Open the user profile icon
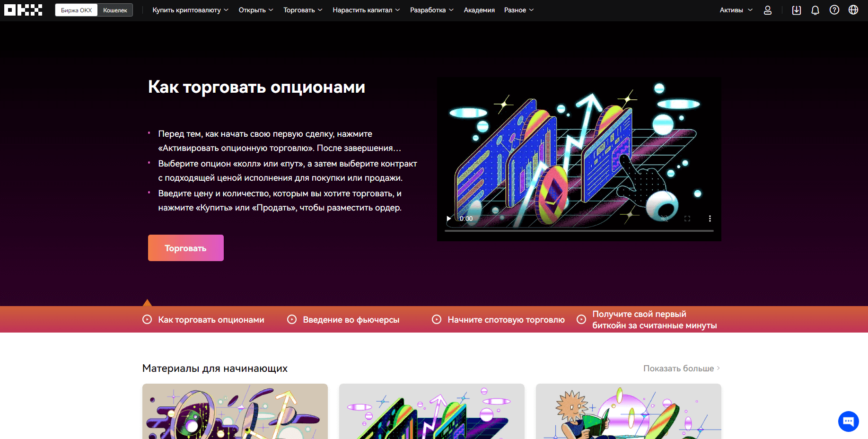Viewport: 868px width, 439px height. (x=767, y=10)
